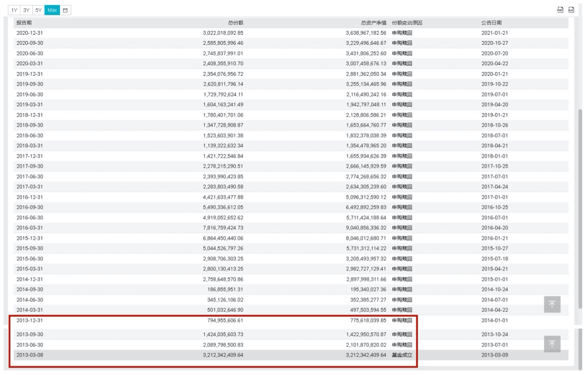This screenshot has height=375, width=588.
Task: Select the Max time range
Action: (x=52, y=10)
